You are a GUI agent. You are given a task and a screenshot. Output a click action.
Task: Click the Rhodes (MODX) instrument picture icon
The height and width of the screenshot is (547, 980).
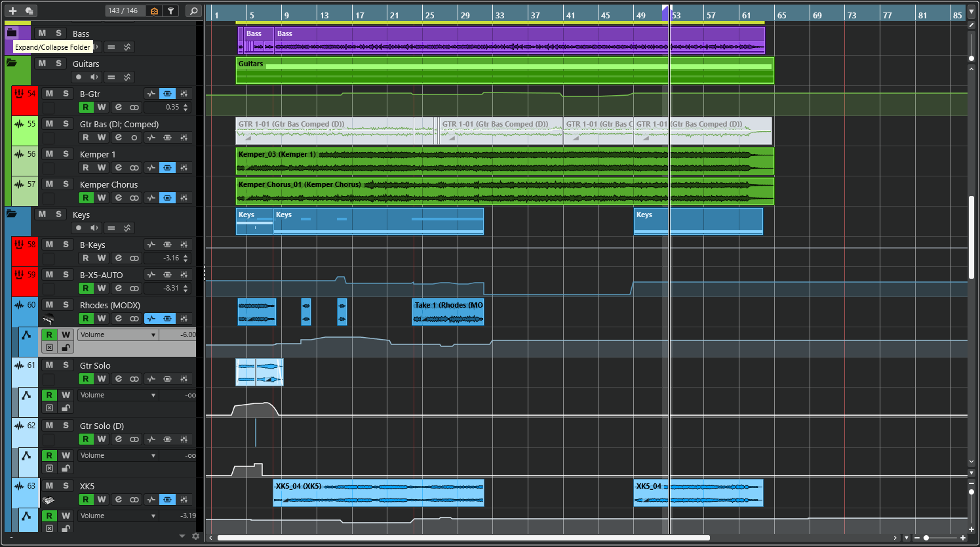(49, 319)
